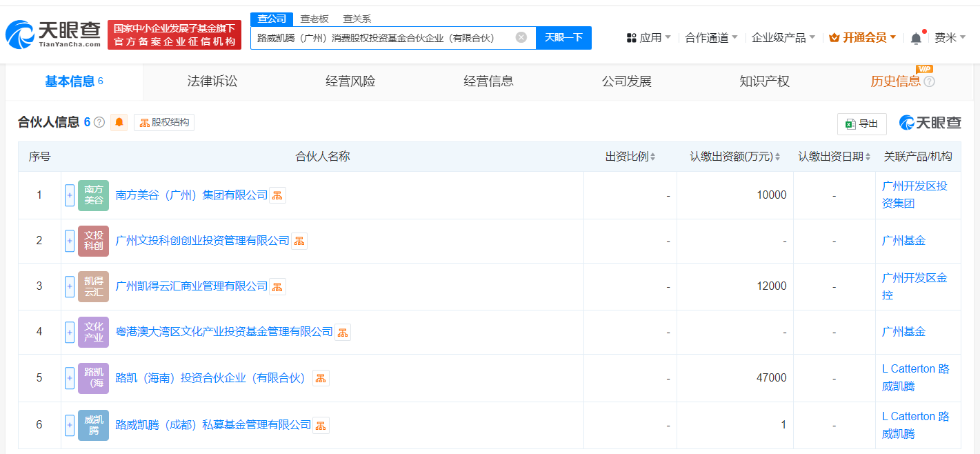The height and width of the screenshot is (454, 980).
Task: Open the export 导出 Excel function
Action: point(861,124)
